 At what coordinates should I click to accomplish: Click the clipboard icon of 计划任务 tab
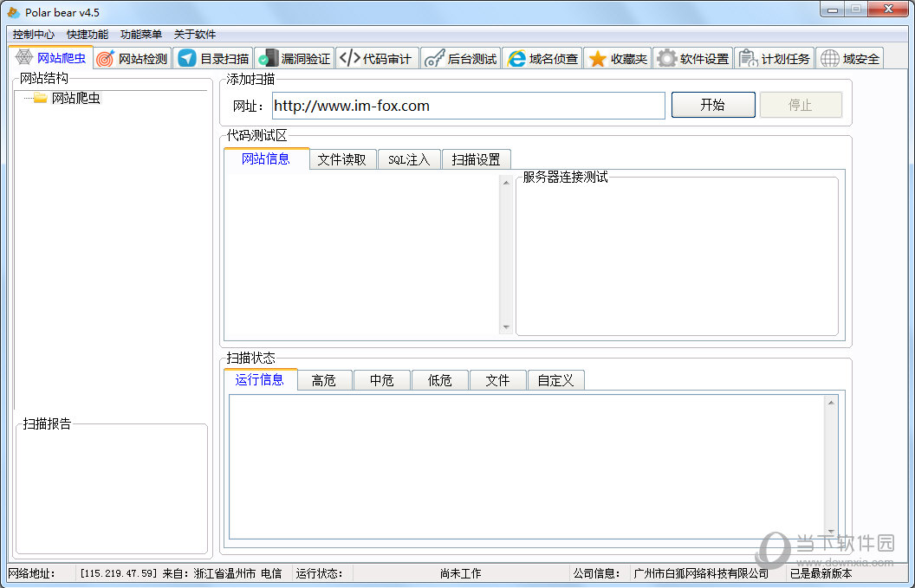click(x=748, y=58)
